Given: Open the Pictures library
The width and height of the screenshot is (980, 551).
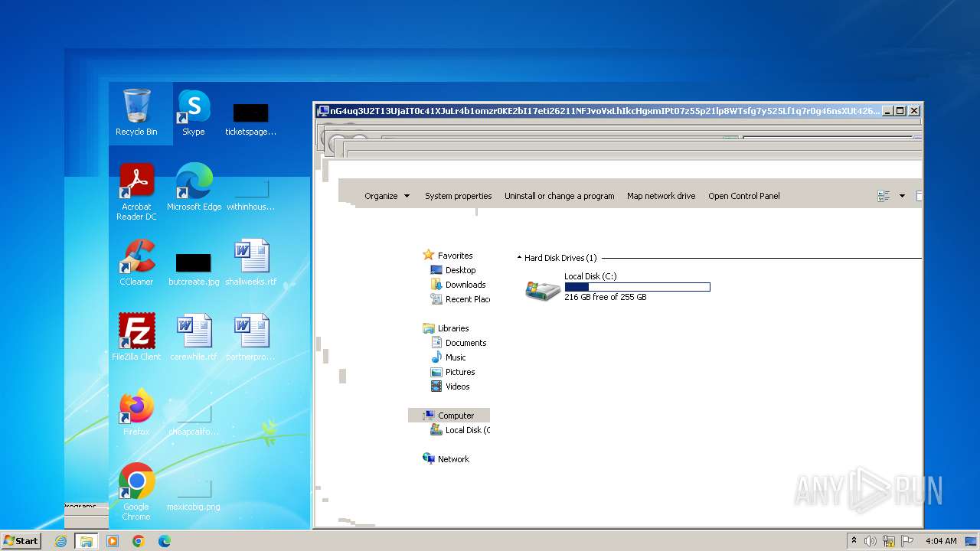Looking at the screenshot, I should 460,372.
